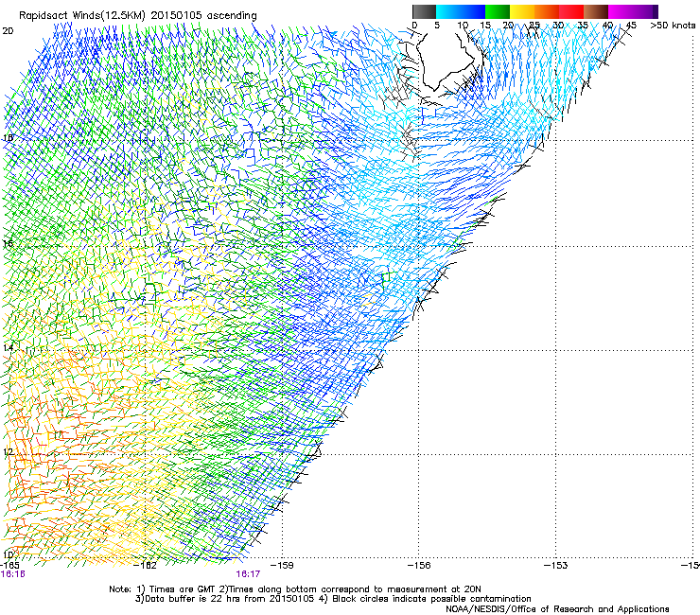700x615 pixels.
Task: Click the purple time stamp '16:17'
Action: tap(248, 574)
